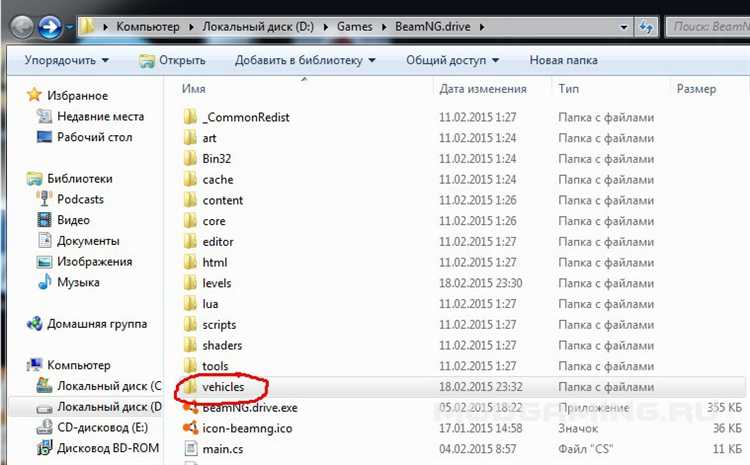Click 'Значок' type of icon-beamng.ico
The height and width of the screenshot is (465, 750).
pos(578,428)
